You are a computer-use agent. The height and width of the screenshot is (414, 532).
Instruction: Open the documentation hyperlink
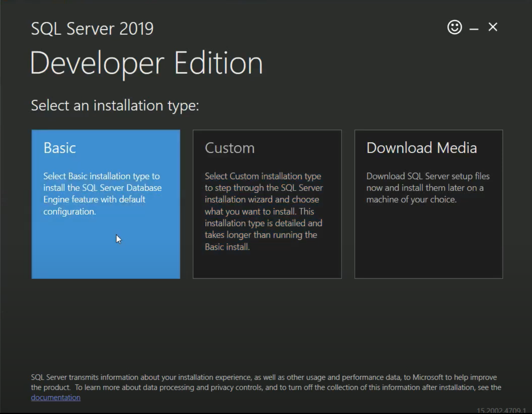[55, 397]
